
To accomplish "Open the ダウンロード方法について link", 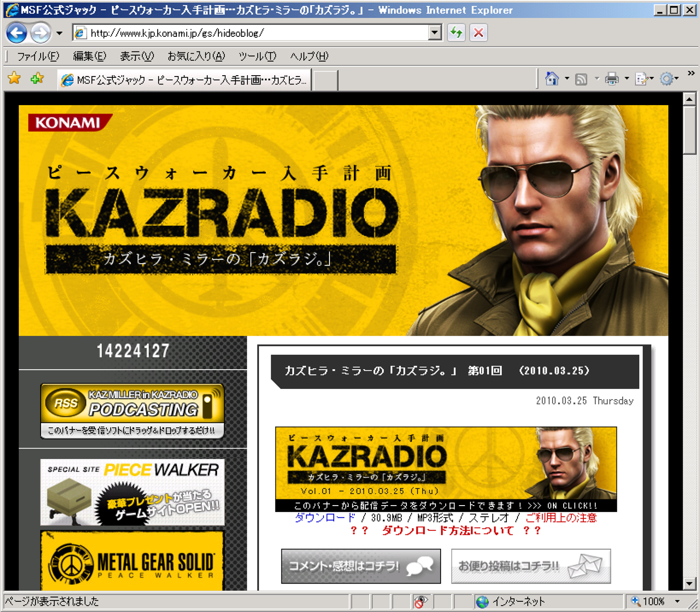I will [448, 530].
